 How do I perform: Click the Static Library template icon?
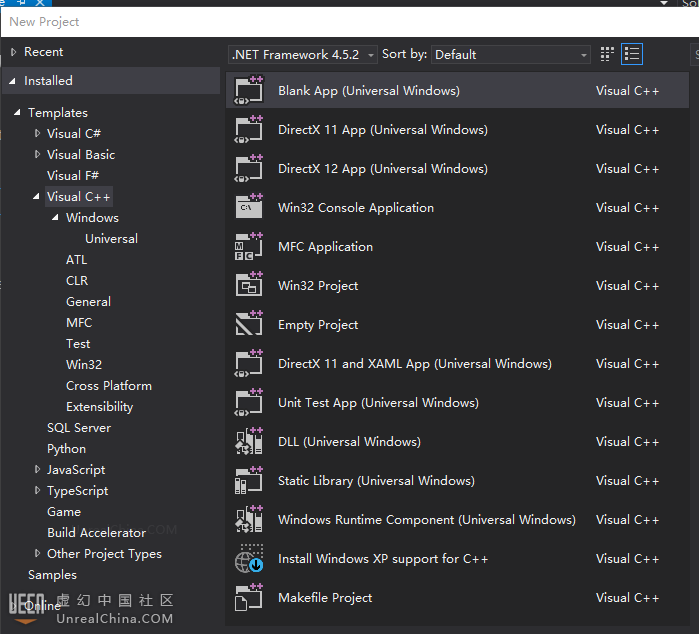(x=249, y=481)
